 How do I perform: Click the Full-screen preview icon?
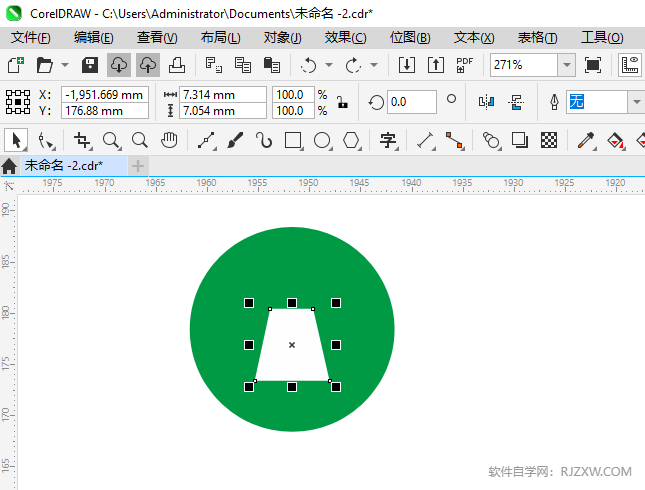593,65
